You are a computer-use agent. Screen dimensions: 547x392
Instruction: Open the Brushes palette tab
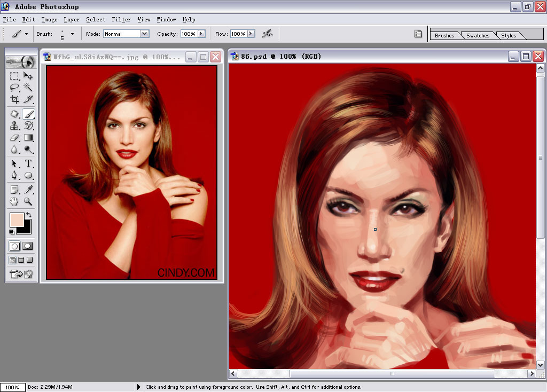tap(444, 36)
